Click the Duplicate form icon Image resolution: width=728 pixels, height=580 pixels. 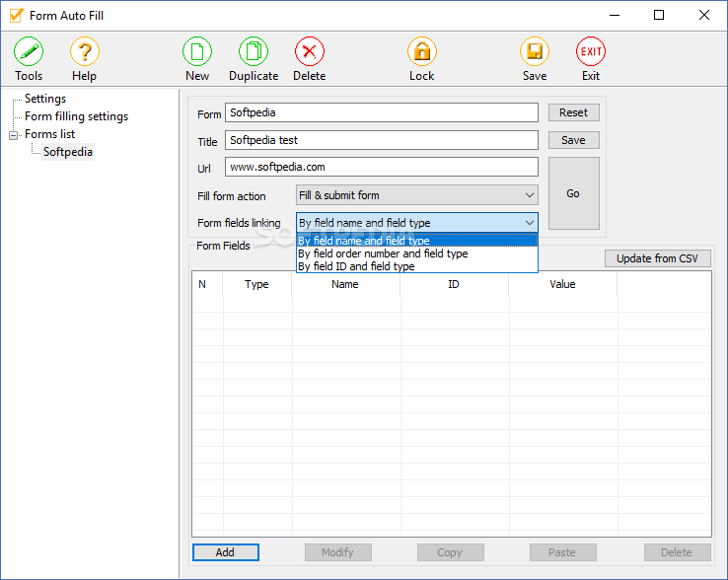point(254,52)
